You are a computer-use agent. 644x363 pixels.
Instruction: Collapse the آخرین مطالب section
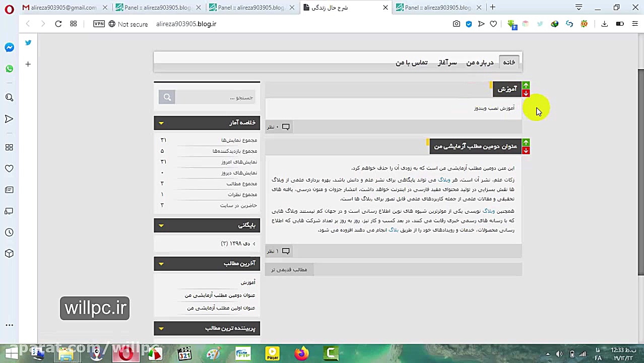[x=161, y=264]
